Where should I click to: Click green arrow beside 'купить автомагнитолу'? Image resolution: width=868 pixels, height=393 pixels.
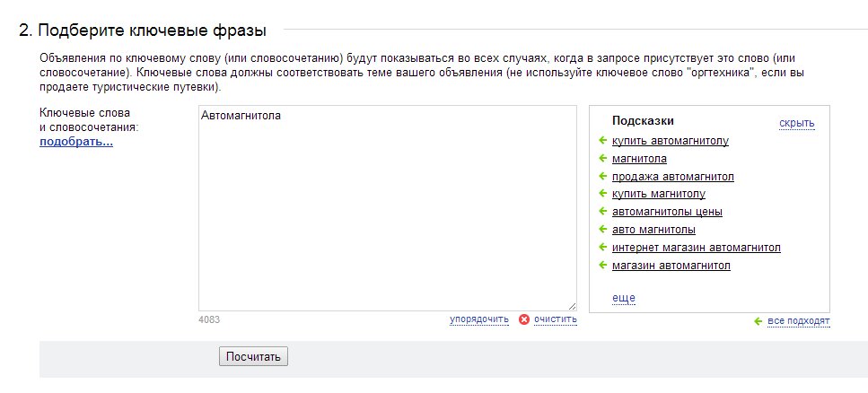pyautogui.click(x=603, y=141)
